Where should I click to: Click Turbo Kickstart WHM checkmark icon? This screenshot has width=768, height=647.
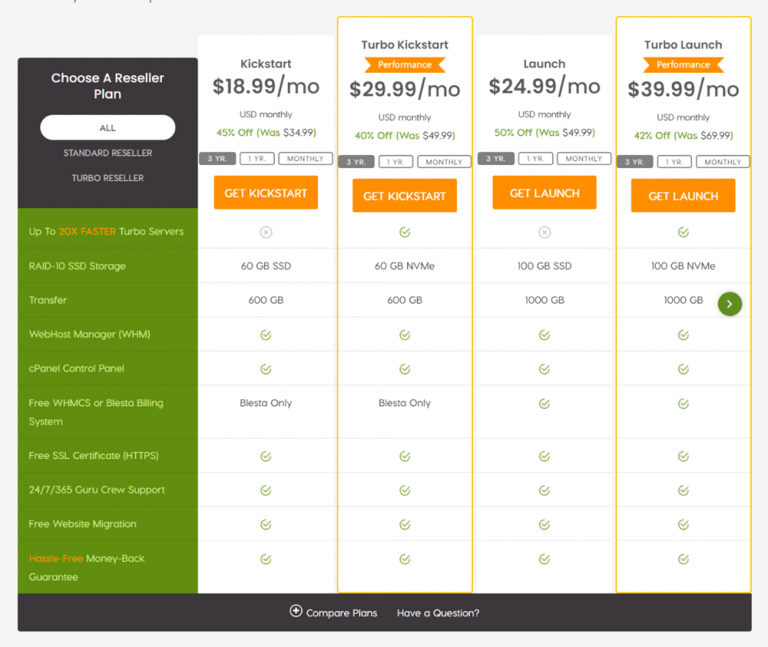click(405, 335)
